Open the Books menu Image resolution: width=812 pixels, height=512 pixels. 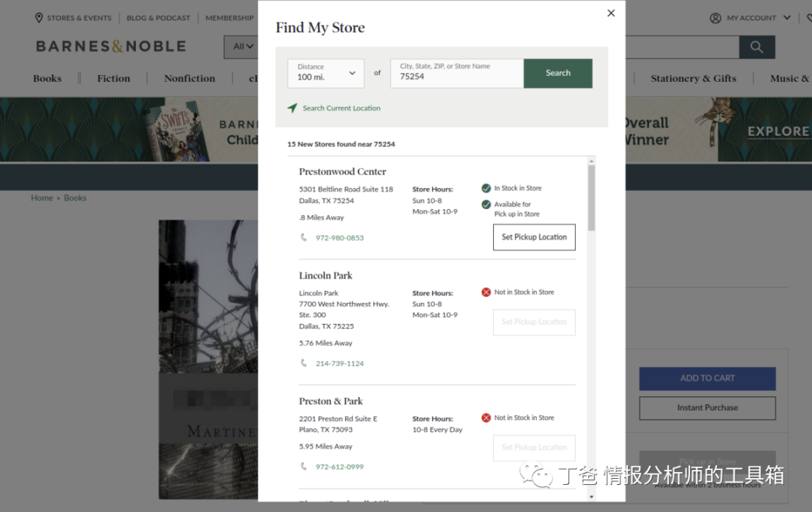(47, 78)
